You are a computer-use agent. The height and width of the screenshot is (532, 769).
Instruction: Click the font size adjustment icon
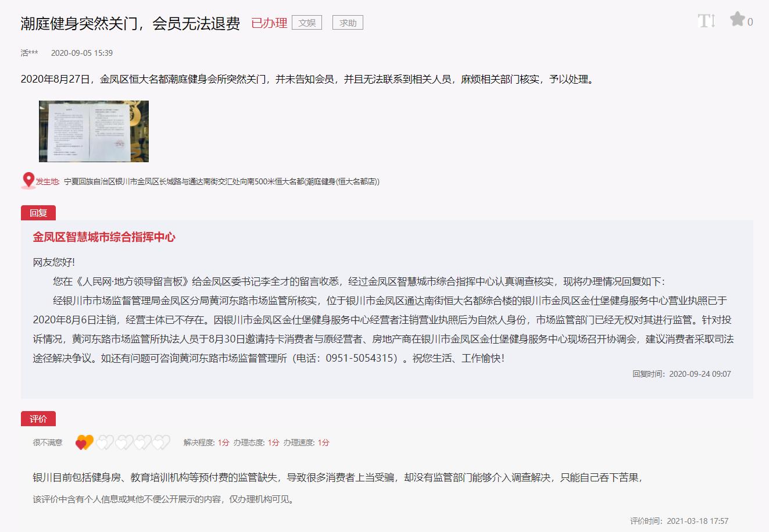(x=706, y=22)
